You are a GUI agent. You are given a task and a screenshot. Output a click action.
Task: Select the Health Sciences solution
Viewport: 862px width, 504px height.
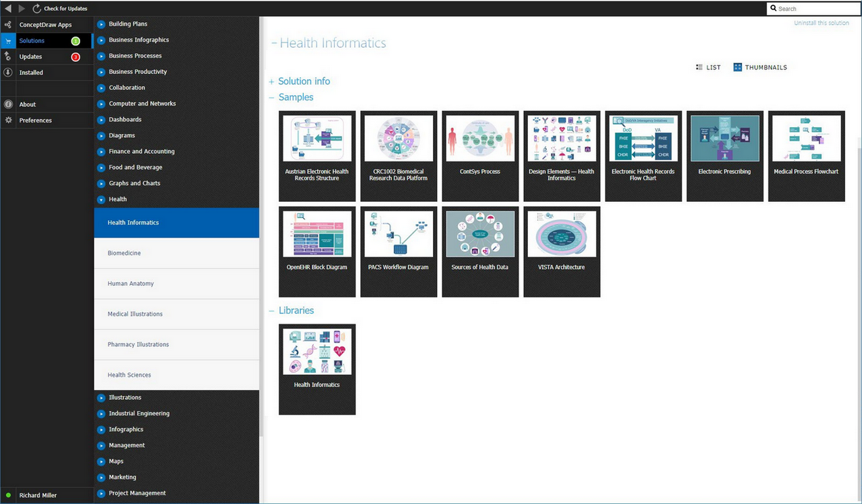[x=176, y=375]
